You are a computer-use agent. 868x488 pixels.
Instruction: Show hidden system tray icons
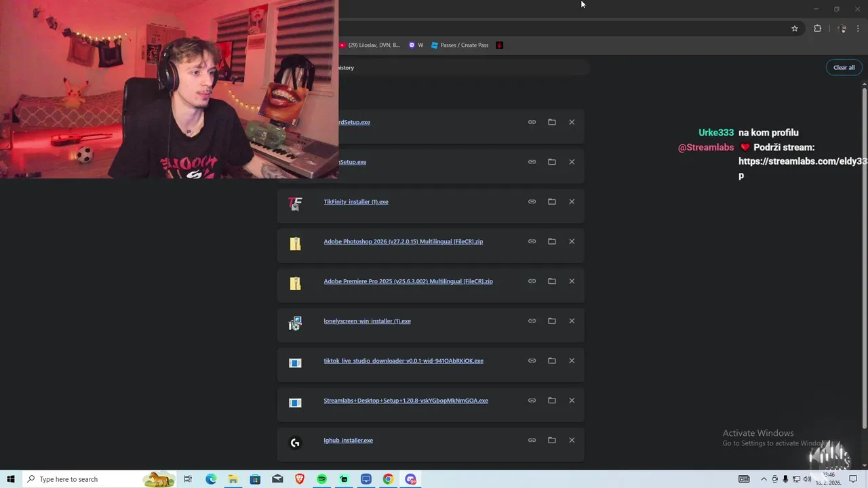pos(764,479)
